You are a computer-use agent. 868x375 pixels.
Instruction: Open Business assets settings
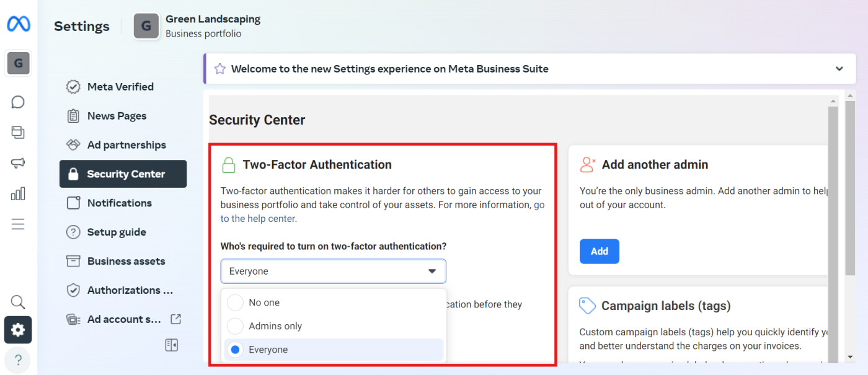coord(123,261)
